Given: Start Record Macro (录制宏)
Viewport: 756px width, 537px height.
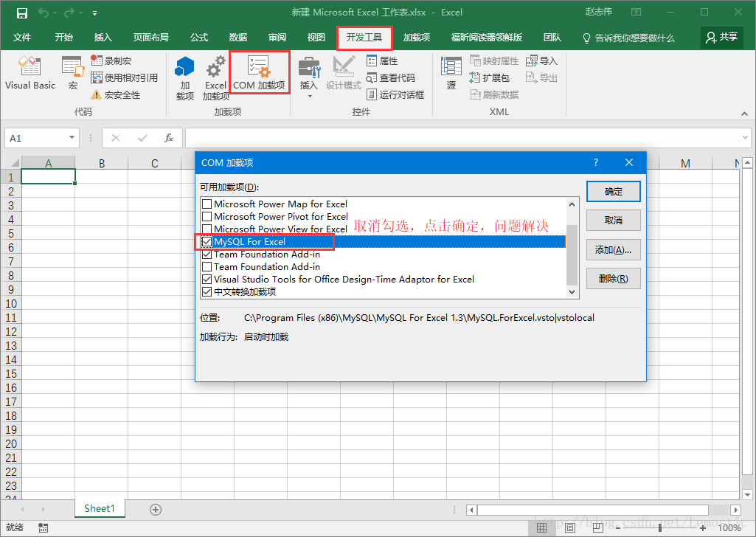Looking at the screenshot, I should pos(111,60).
